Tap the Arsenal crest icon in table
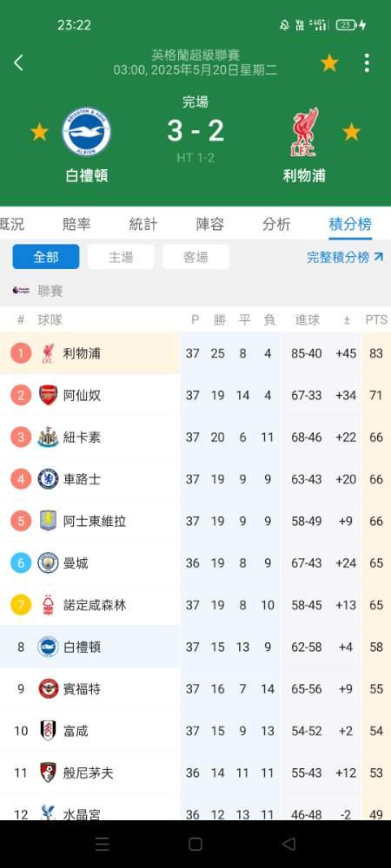Screen dimensions: 391x868 (x=48, y=395)
